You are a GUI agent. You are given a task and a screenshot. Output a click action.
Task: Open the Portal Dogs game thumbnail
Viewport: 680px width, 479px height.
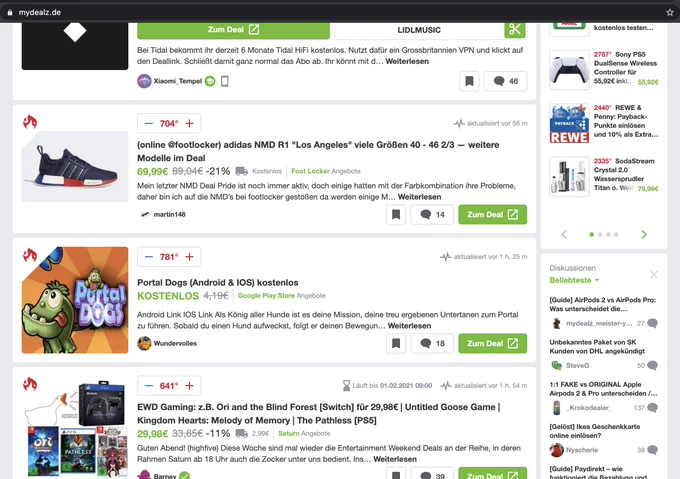75,300
